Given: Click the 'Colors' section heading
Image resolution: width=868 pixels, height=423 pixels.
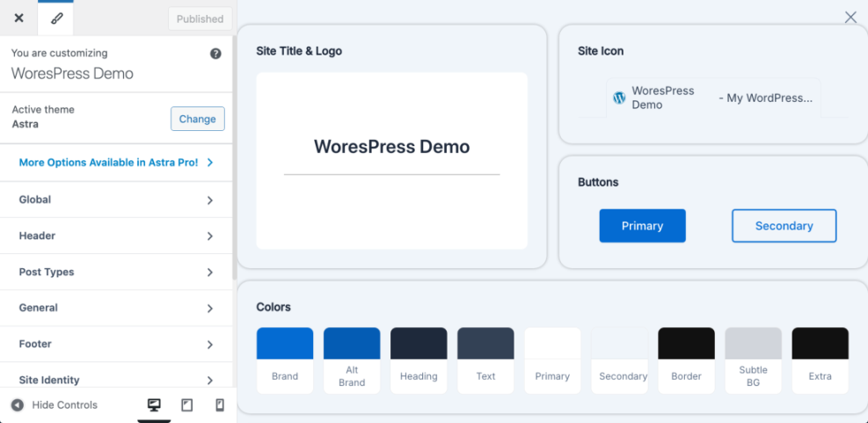Looking at the screenshot, I should pos(274,307).
